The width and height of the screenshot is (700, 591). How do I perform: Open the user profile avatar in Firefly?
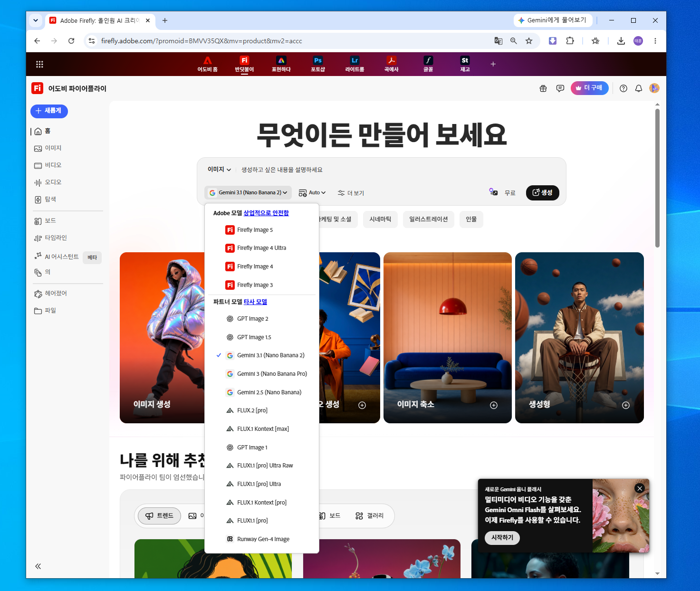click(654, 88)
